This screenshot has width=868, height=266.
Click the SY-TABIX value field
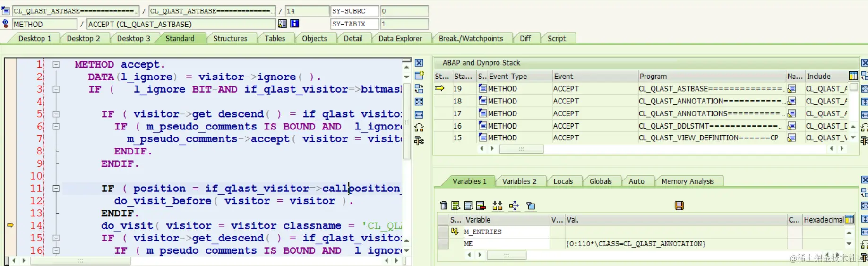click(404, 24)
